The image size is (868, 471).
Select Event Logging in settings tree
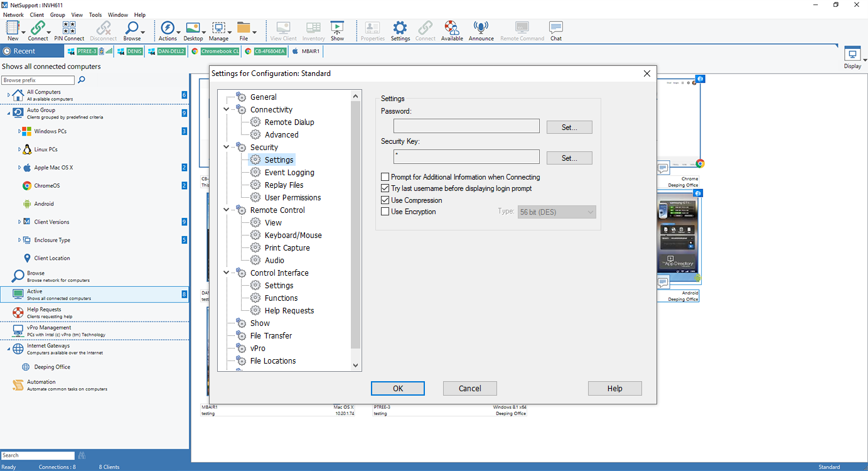pos(289,172)
